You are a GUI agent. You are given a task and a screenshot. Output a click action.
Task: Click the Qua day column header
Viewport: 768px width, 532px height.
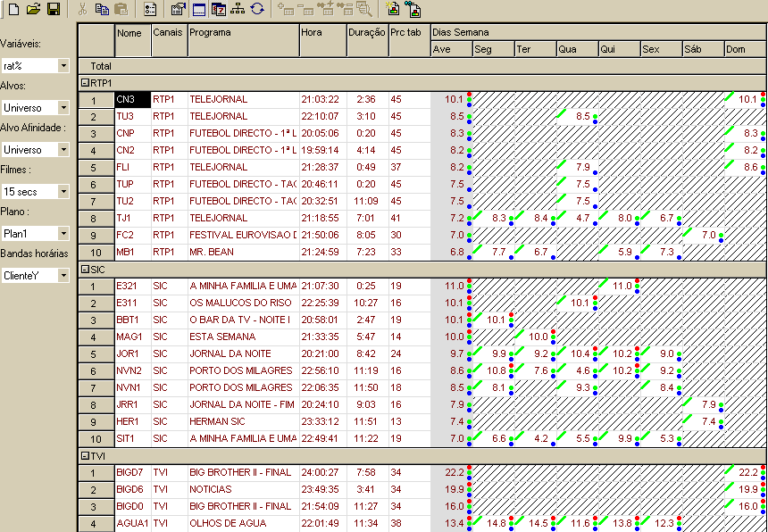tap(578, 49)
